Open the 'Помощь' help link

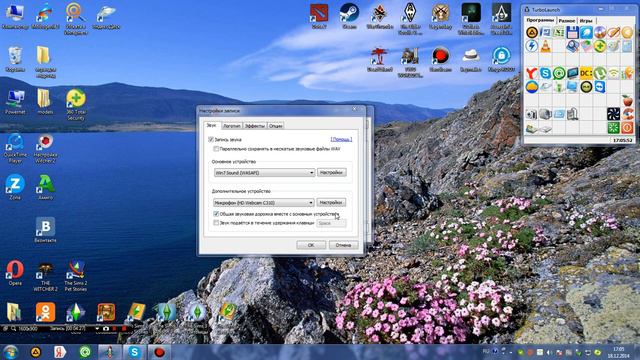[x=341, y=140]
